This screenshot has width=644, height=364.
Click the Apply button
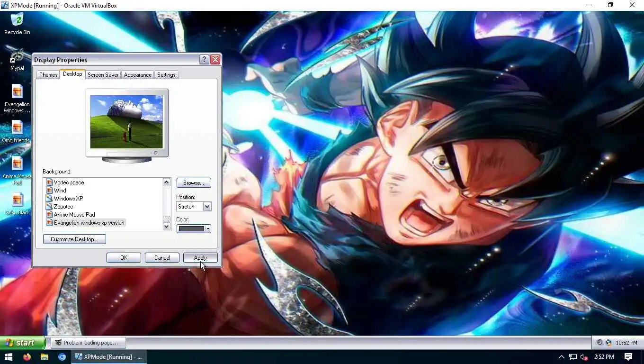click(x=200, y=258)
